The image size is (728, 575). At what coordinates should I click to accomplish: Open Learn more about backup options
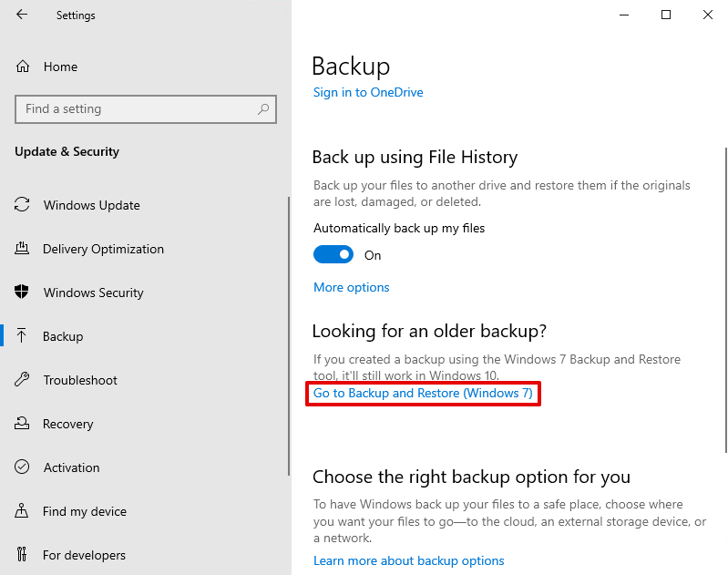tap(408, 560)
